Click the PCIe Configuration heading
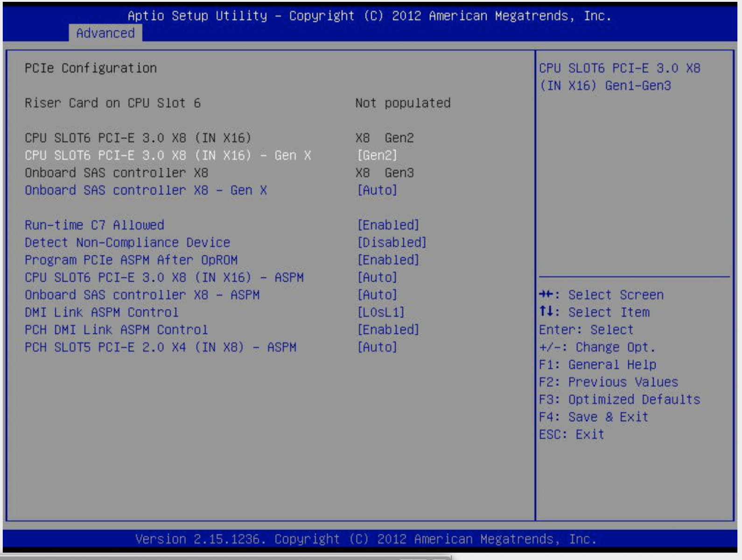The width and height of the screenshot is (742, 560). tap(91, 68)
